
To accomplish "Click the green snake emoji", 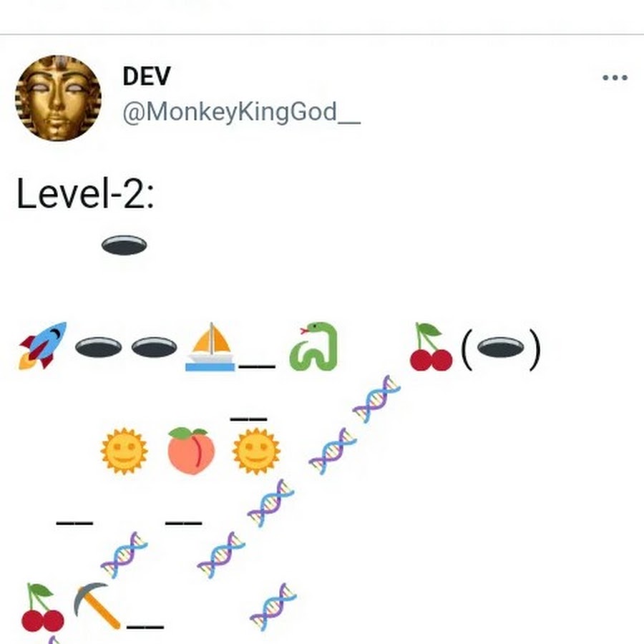I will [x=314, y=346].
